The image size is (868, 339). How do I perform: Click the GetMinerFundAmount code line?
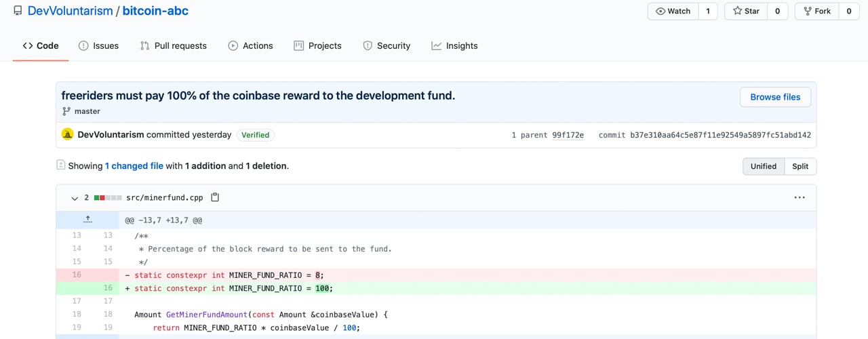467,315
